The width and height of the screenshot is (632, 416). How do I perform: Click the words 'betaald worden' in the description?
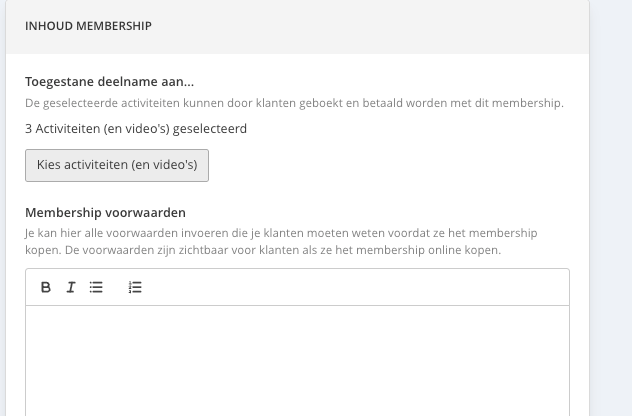pos(403,103)
